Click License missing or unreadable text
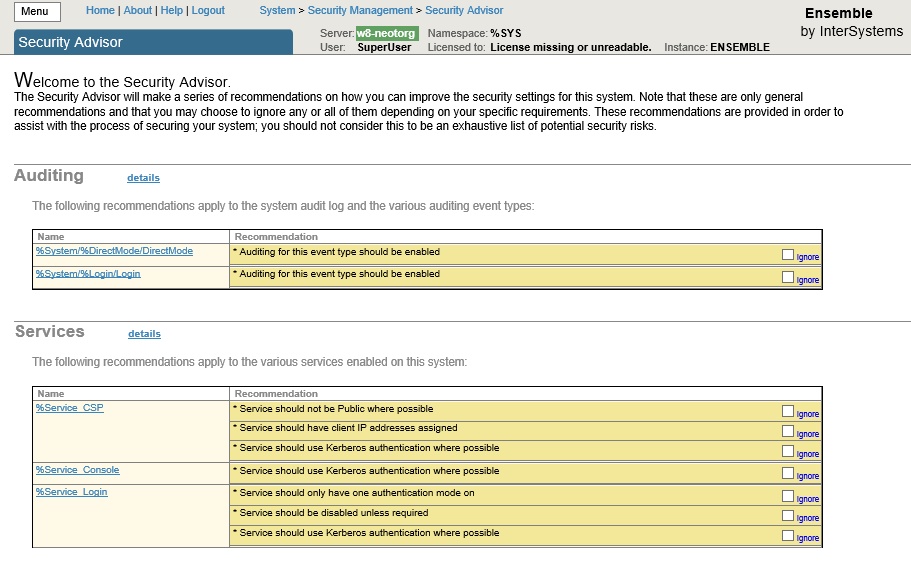Screen dimensions: 911x573 [571, 48]
